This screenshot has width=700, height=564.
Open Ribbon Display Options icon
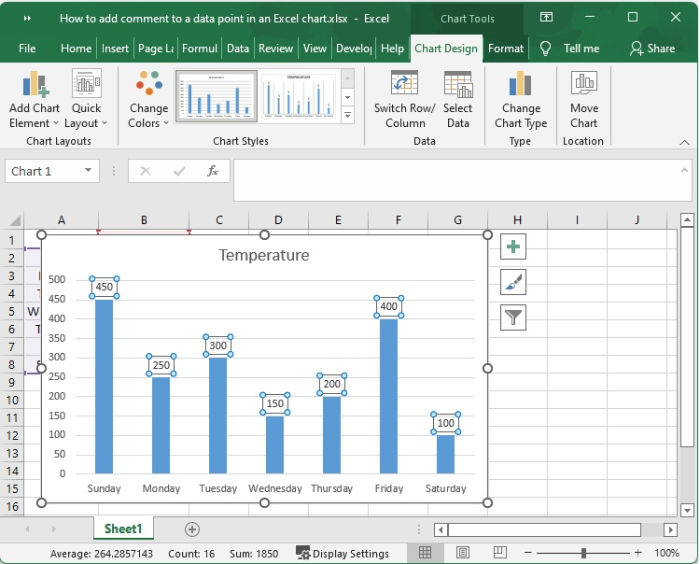546,17
